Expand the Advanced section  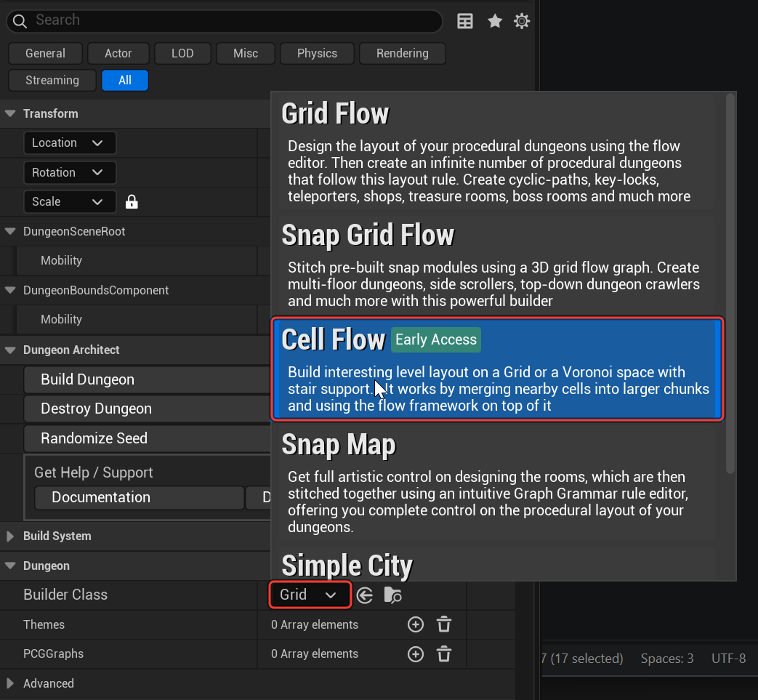pyautogui.click(x=10, y=683)
